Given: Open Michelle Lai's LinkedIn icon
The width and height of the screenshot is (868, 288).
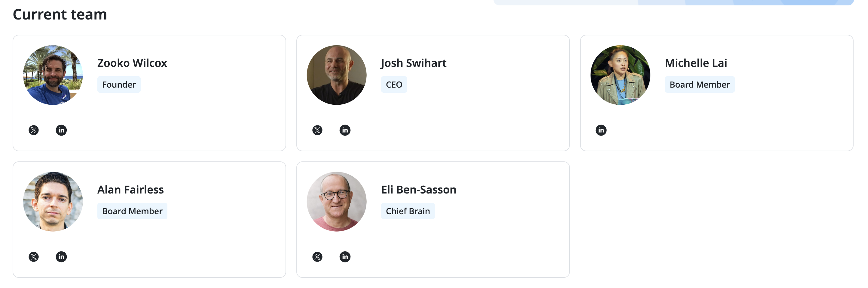Looking at the screenshot, I should point(601,130).
